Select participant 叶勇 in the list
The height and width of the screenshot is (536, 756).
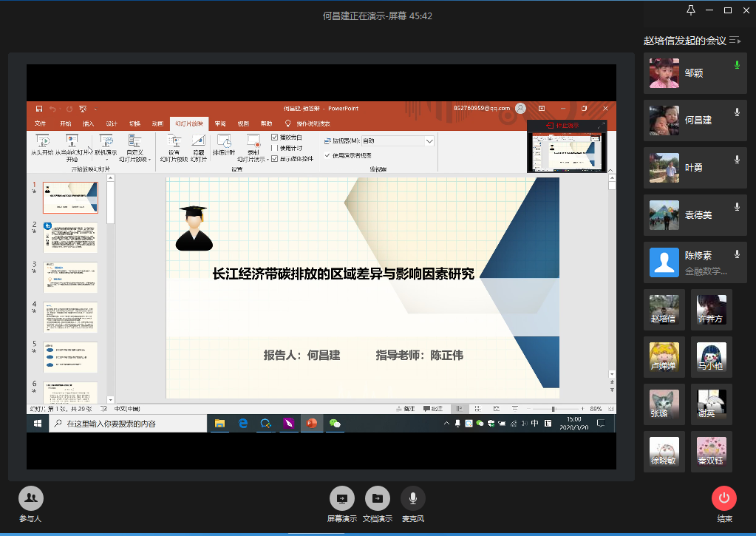tap(695, 168)
